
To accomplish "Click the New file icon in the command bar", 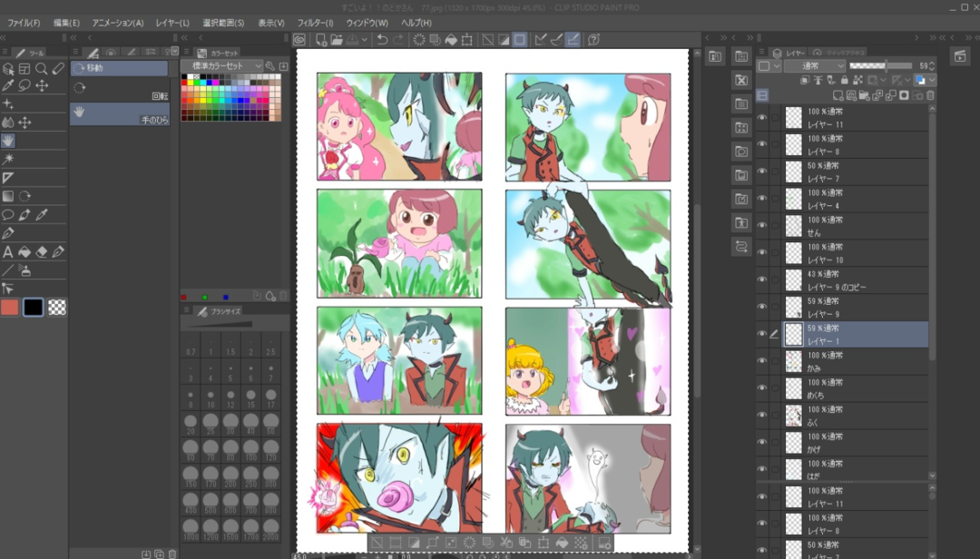I will pyautogui.click(x=321, y=39).
